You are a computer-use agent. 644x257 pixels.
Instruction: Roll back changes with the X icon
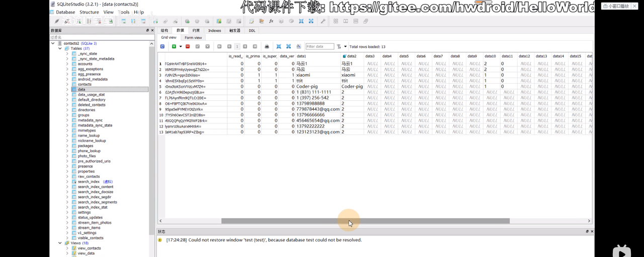tap(207, 46)
